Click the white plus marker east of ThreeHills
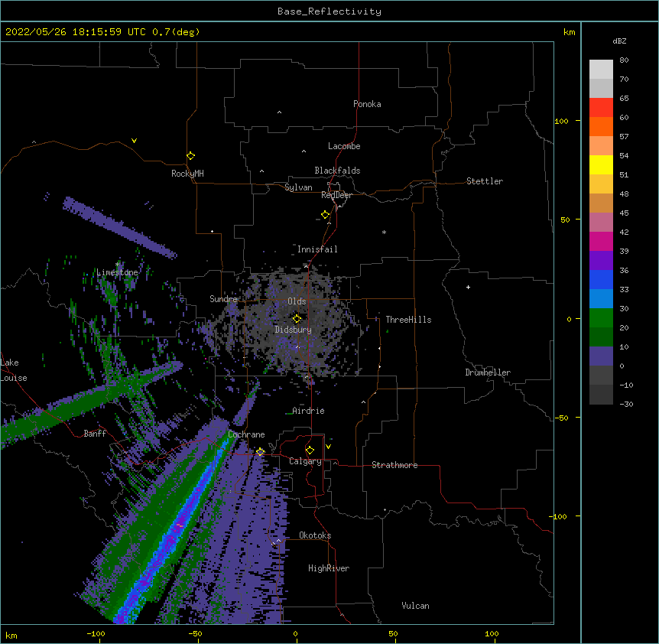The width and height of the screenshot is (659, 644). click(x=468, y=287)
